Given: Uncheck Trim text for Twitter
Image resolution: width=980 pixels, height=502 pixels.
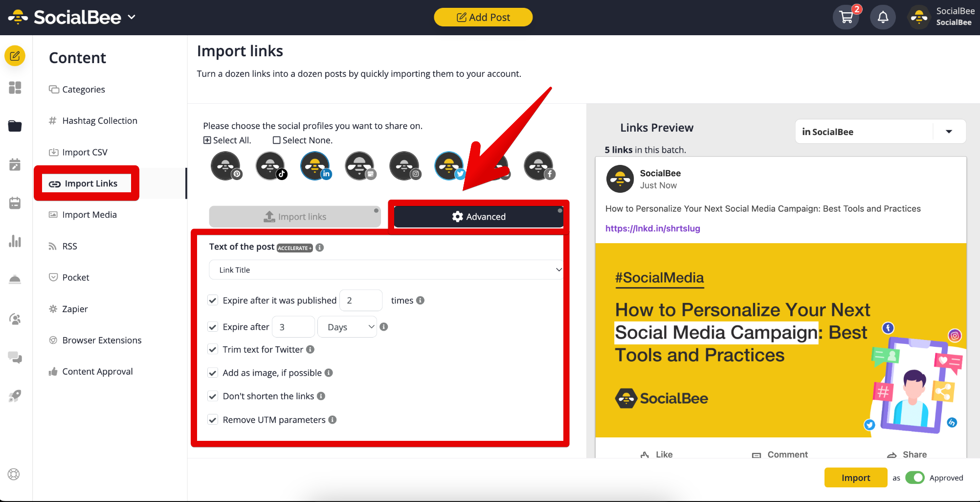Looking at the screenshot, I should pyautogui.click(x=213, y=349).
